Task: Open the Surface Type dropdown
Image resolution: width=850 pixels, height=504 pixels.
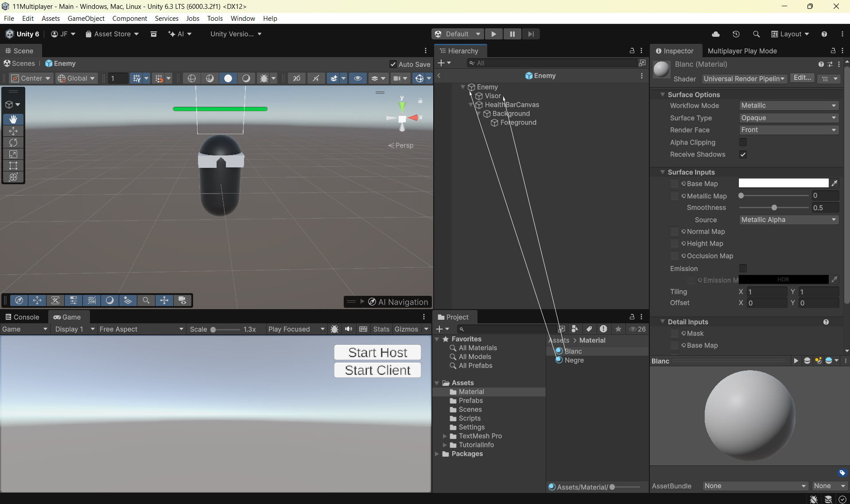Action: (x=788, y=118)
